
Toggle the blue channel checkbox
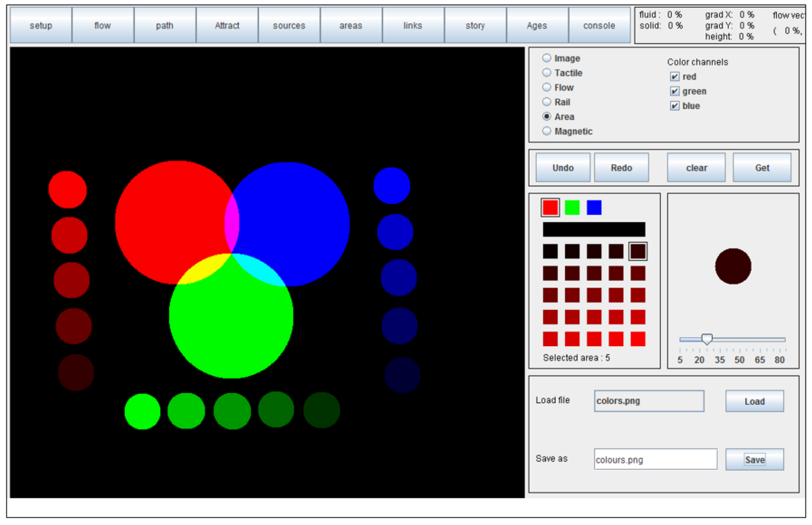(674, 106)
